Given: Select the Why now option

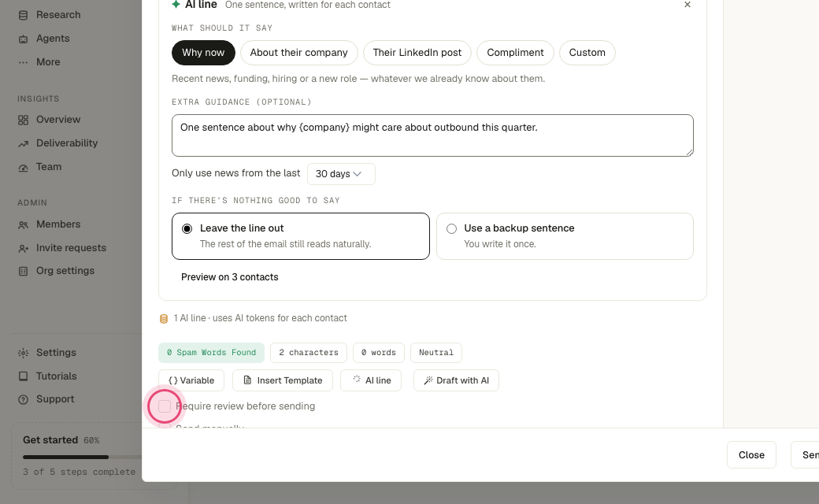Looking at the screenshot, I should coord(203,53).
